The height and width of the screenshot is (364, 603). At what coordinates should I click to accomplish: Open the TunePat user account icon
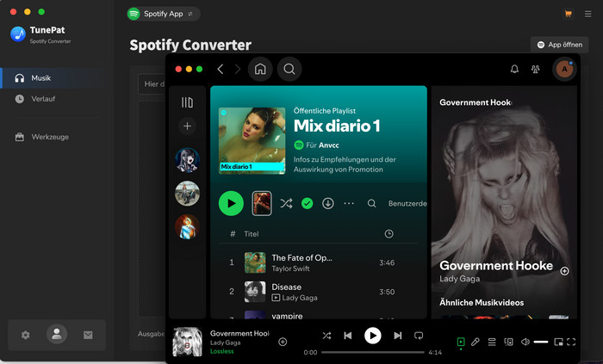(x=57, y=334)
